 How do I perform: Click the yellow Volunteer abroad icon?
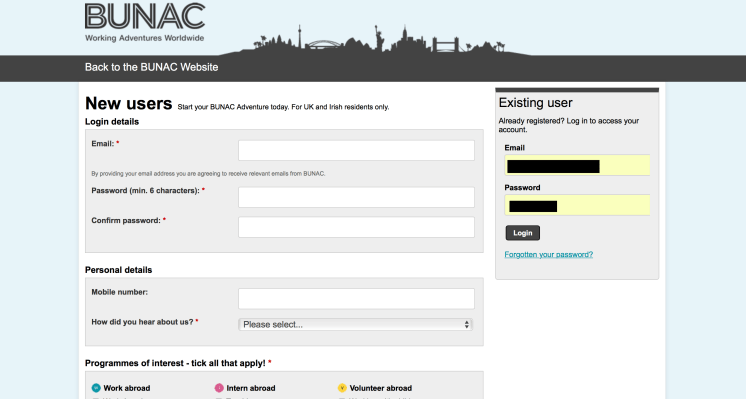342,388
